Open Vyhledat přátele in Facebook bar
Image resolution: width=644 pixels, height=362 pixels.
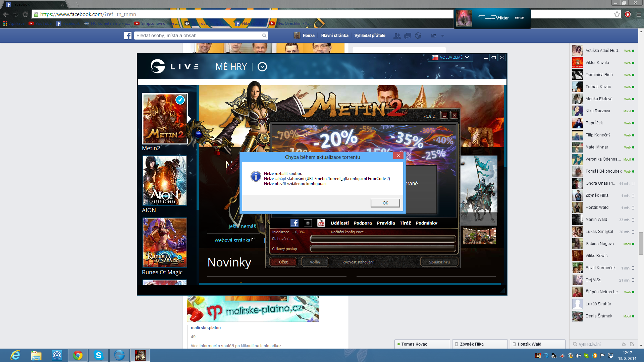click(370, 36)
